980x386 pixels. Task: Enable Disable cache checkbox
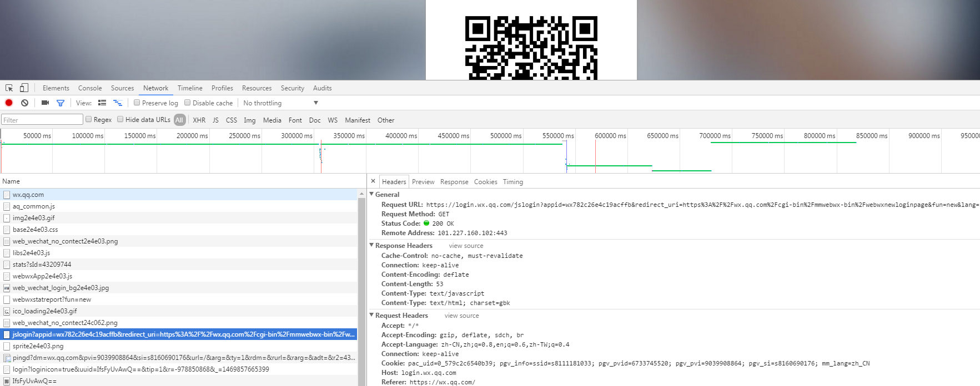click(187, 103)
